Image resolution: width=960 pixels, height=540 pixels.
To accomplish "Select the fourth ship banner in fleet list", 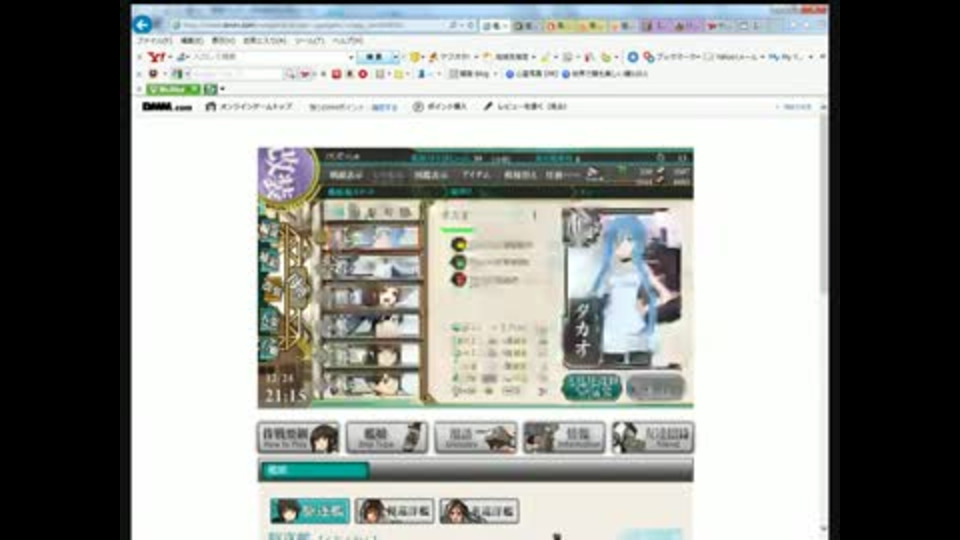I will [x=372, y=325].
